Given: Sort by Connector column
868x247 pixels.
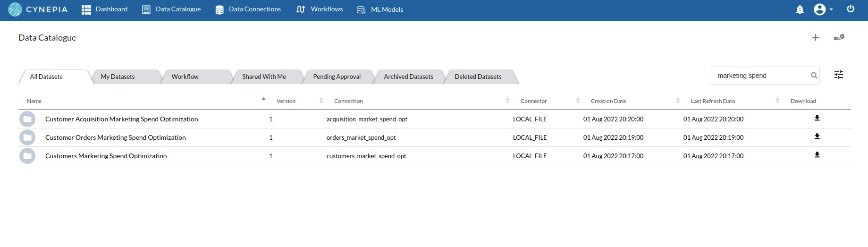Looking at the screenshot, I should (x=534, y=101).
